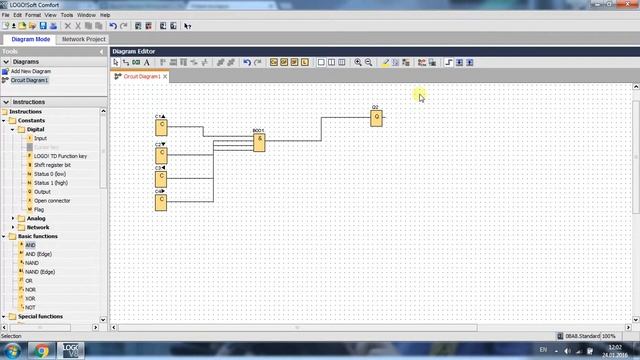Expand the Analog folder in tree
640x360 pixels.
[x=13, y=218]
